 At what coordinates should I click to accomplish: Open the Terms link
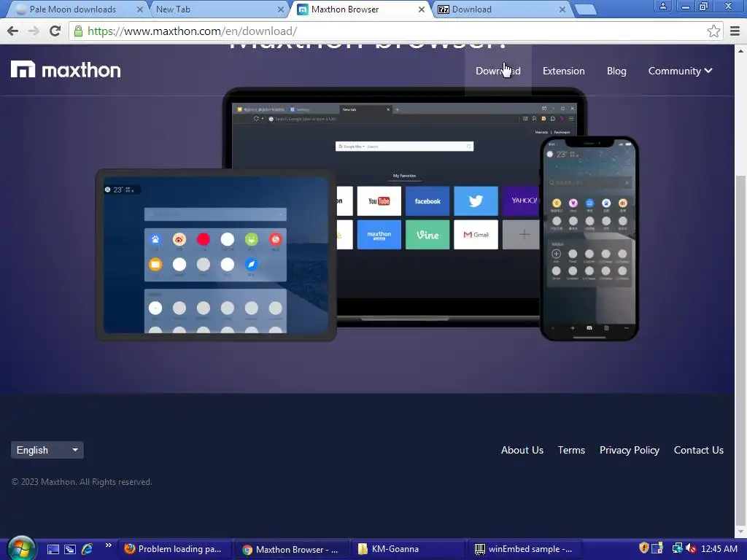571,450
